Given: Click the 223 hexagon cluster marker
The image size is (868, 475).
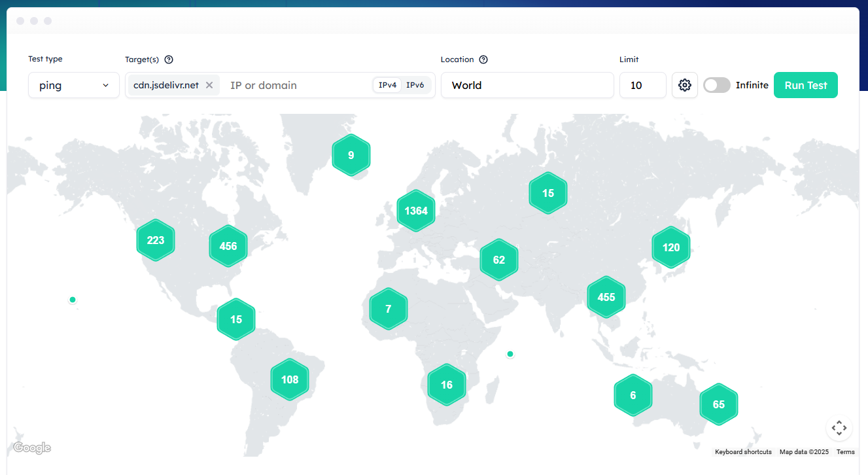Looking at the screenshot, I should [x=156, y=240].
